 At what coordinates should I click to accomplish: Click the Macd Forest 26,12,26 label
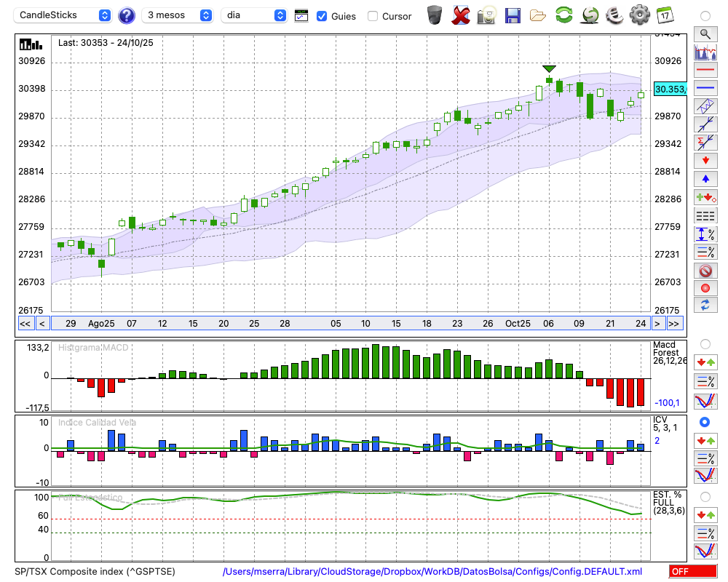(x=670, y=353)
